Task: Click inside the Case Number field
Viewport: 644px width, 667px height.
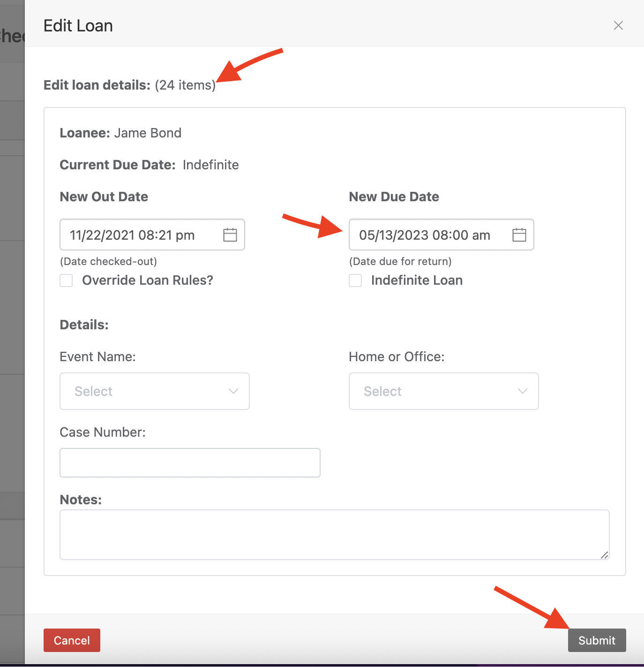Action: pos(189,462)
